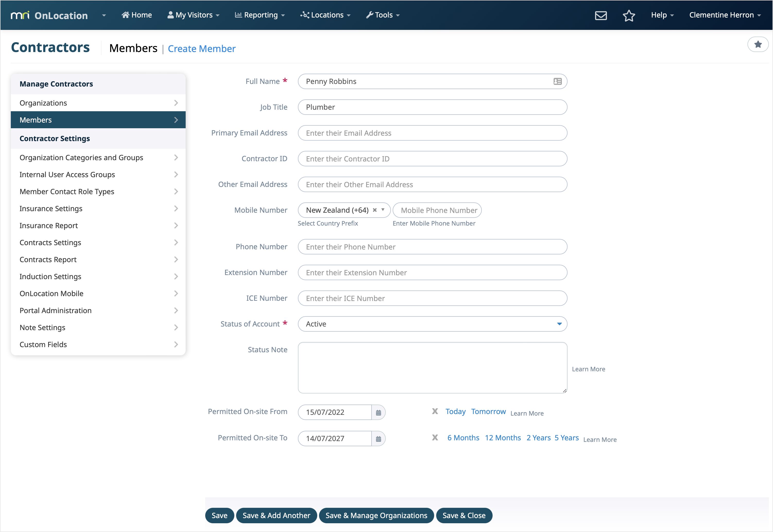Click the Save button

(219, 516)
